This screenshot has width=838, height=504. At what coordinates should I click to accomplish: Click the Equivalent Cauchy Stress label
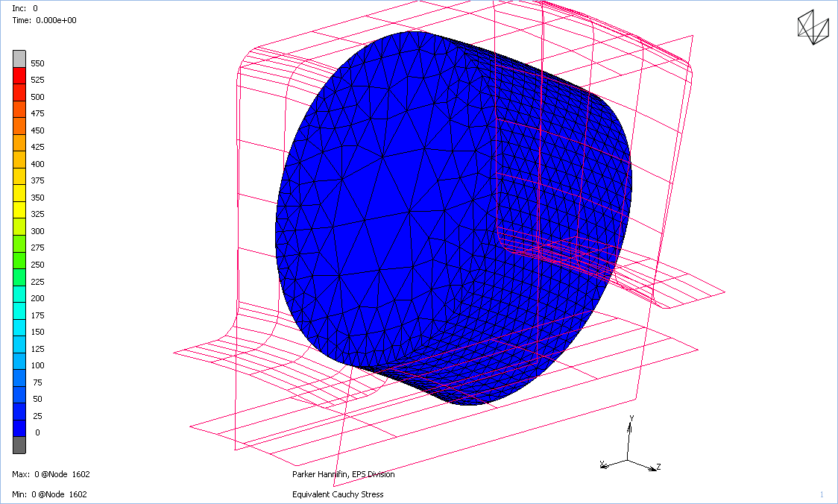click(x=338, y=494)
